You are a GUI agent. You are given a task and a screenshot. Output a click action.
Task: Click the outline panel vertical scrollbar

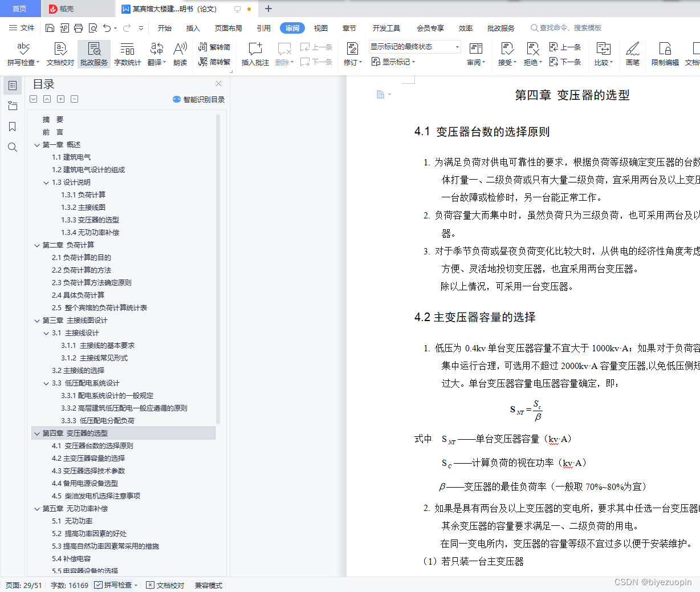tap(218, 269)
